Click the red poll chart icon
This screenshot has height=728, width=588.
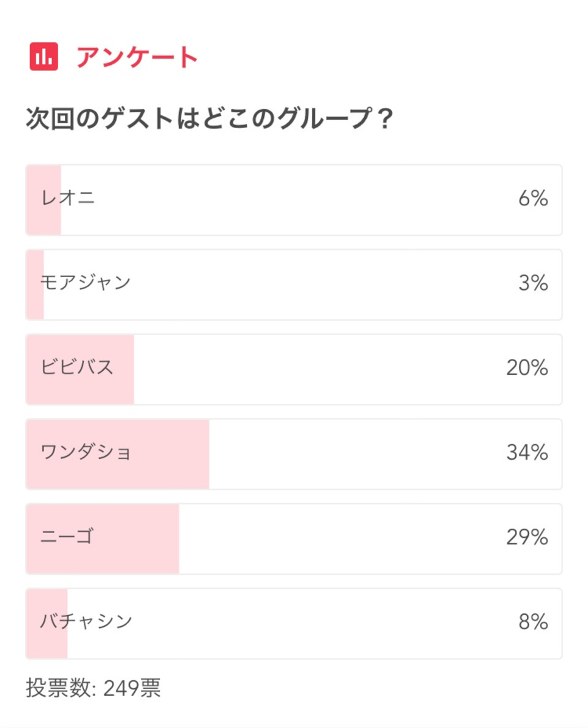(x=43, y=56)
